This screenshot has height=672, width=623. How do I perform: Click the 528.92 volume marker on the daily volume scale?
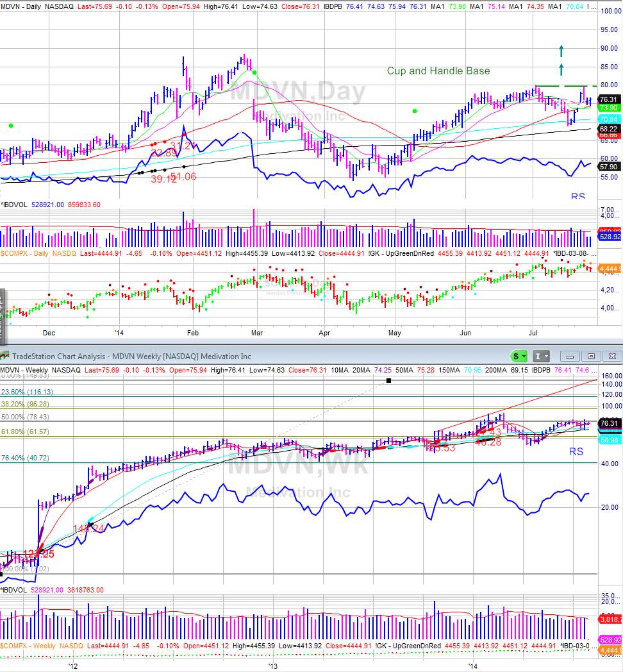pos(610,237)
